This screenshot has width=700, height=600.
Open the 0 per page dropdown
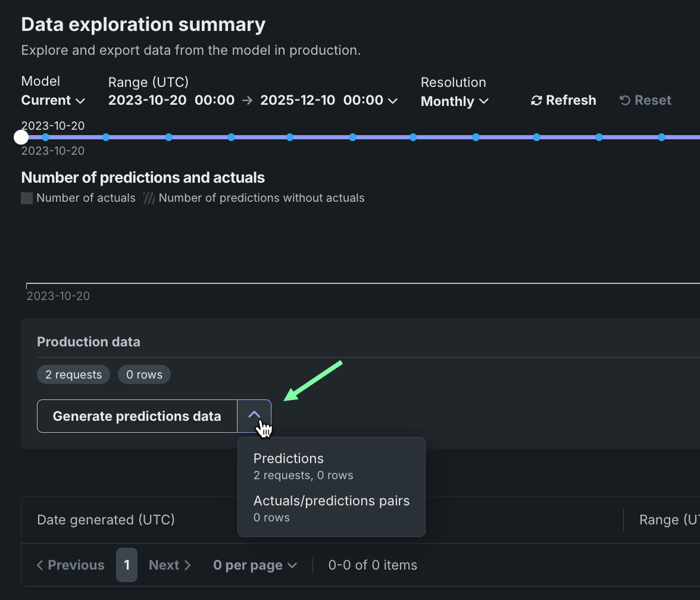pos(255,565)
